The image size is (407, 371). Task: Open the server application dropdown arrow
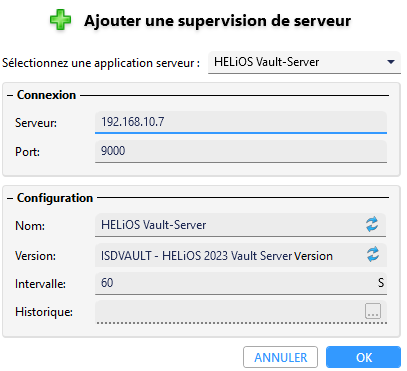391,62
